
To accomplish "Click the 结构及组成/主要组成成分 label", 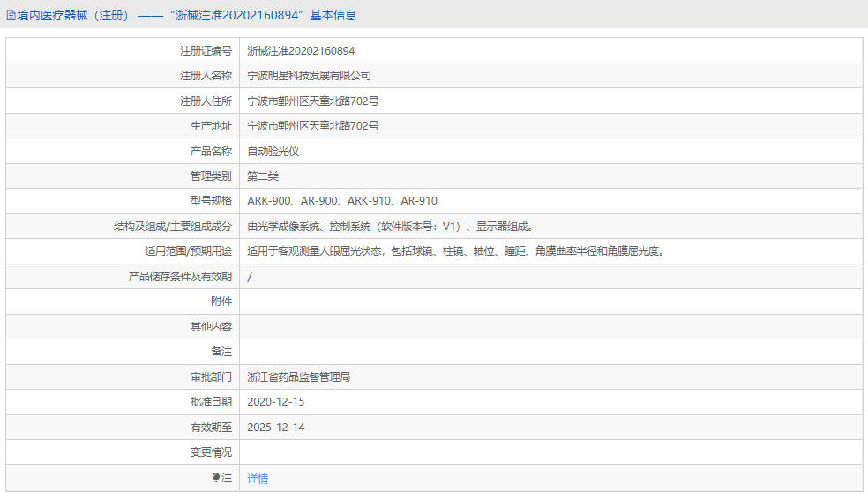I will click(173, 227).
